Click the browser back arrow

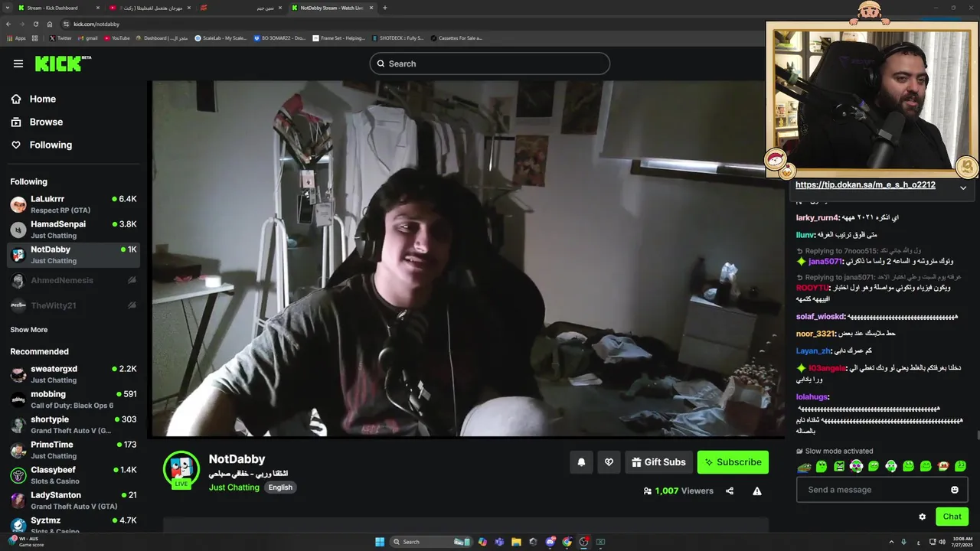pyautogui.click(x=8, y=24)
